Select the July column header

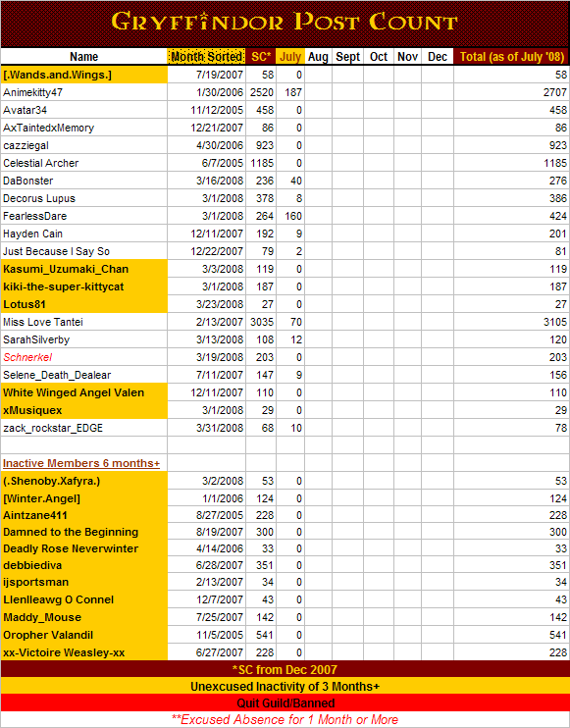tap(290, 57)
